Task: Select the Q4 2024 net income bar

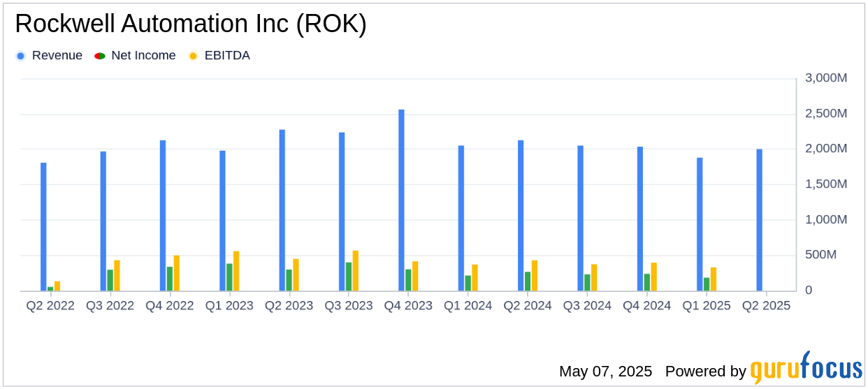Action: click(x=647, y=282)
